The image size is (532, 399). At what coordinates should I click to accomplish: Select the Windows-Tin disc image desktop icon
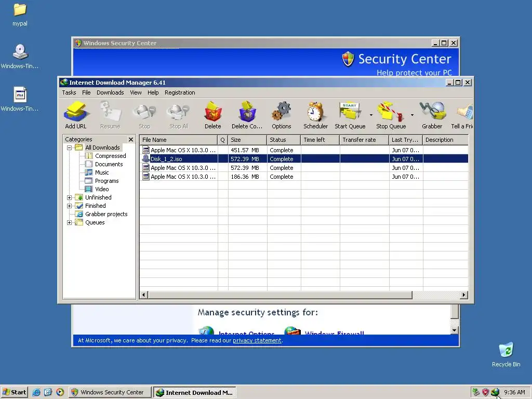click(20, 56)
